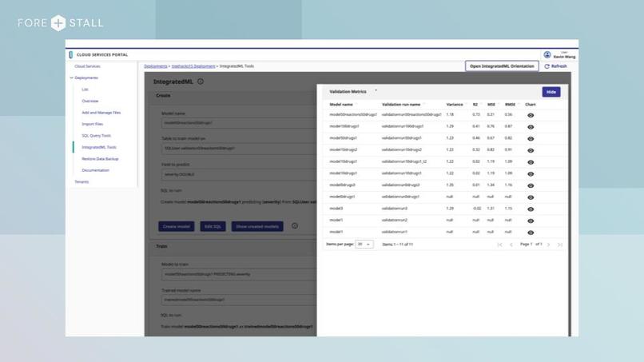Follow the Deployments breadcrumb link
644x362 pixels.
[156, 66]
